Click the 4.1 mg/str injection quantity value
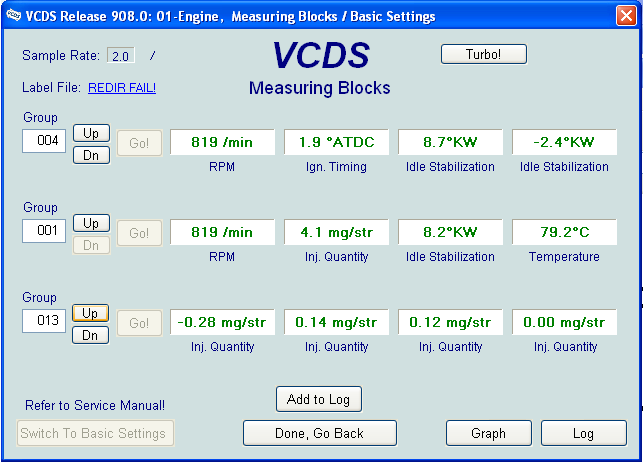Screen dimensions: 643x462 (x=336, y=232)
